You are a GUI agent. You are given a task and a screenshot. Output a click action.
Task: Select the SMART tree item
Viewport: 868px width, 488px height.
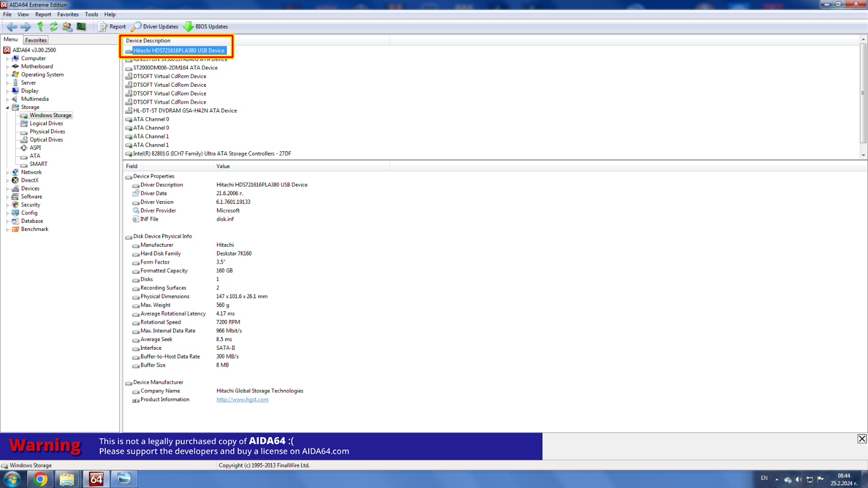[x=39, y=164]
